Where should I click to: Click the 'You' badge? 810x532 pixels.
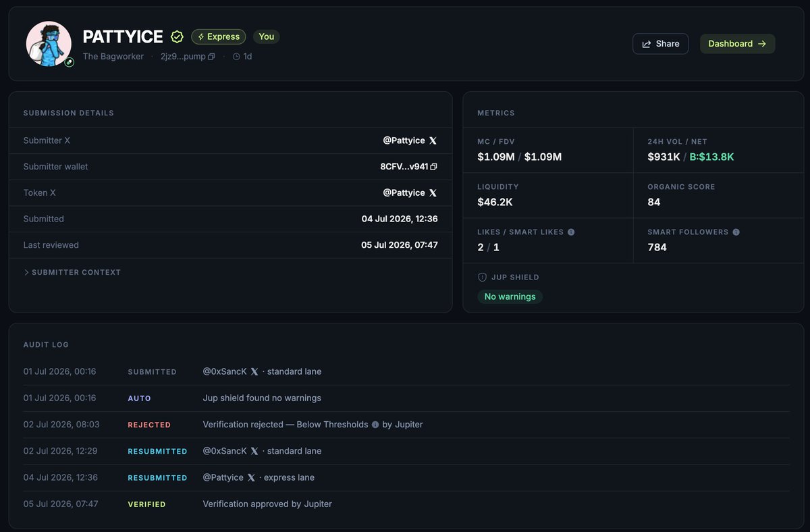tap(266, 36)
